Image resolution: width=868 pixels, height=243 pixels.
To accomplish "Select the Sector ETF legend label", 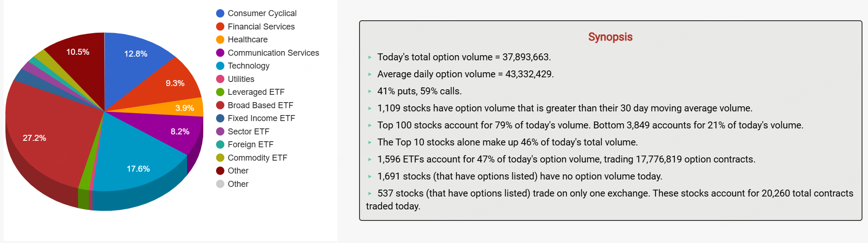I will (248, 132).
